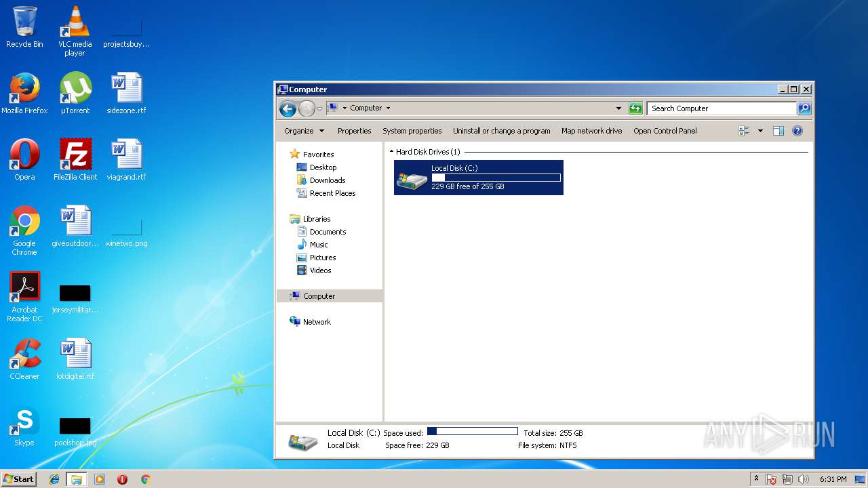
Task: Select Libraries in navigation pane
Action: (317, 219)
